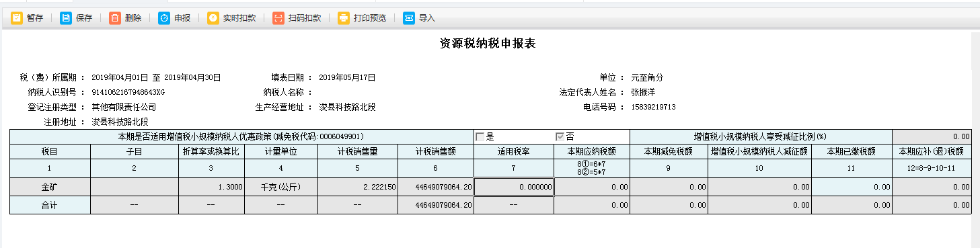Click the 导入 import icon
This screenshot has height=248, width=980.
click(409, 18)
